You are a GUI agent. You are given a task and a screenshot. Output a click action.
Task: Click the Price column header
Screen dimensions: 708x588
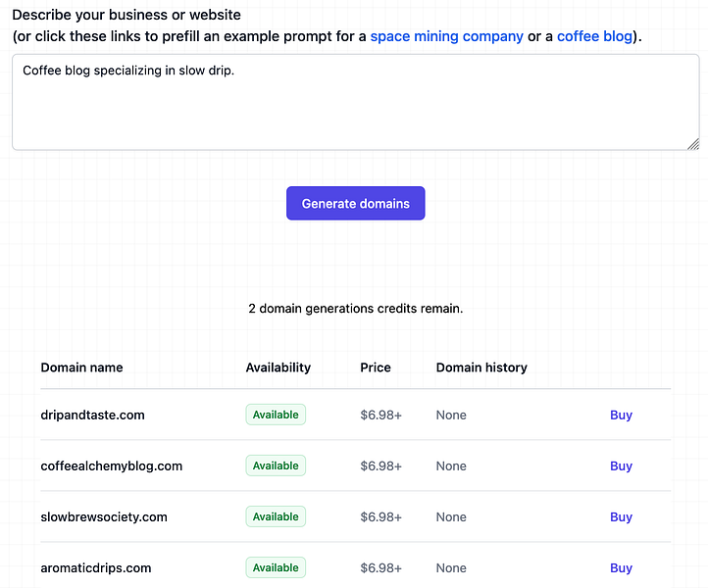376,367
